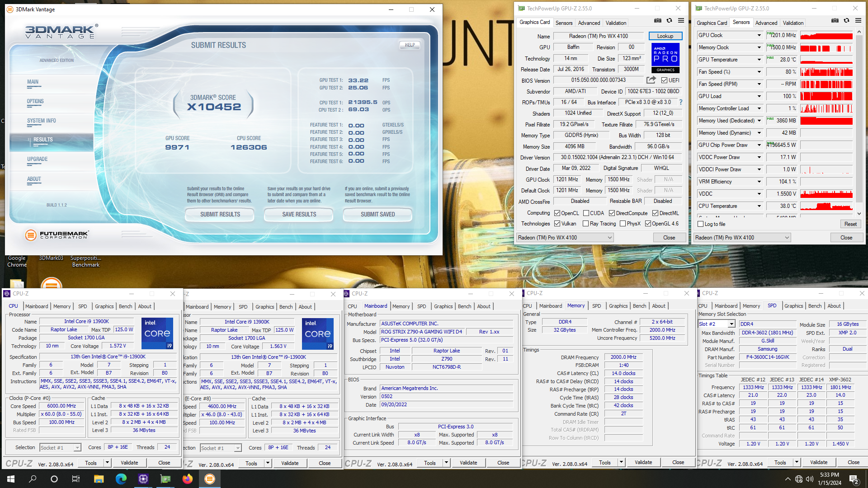The width and height of the screenshot is (868, 488).
Task: Click GPU Load sensor graph
Action: pyautogui.click(x=826, y=96)
